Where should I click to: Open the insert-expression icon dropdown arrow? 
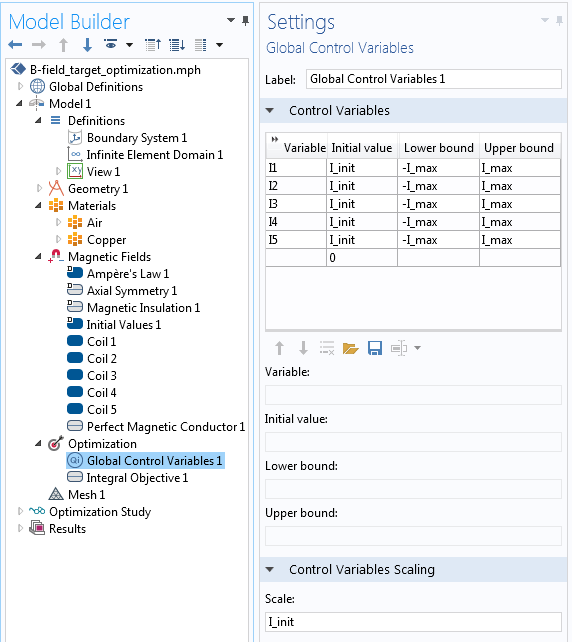(417, 348)
